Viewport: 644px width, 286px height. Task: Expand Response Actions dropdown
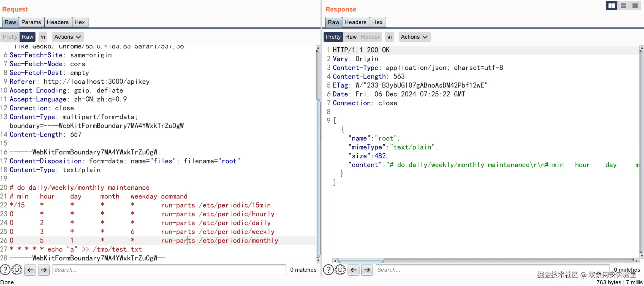414,37
